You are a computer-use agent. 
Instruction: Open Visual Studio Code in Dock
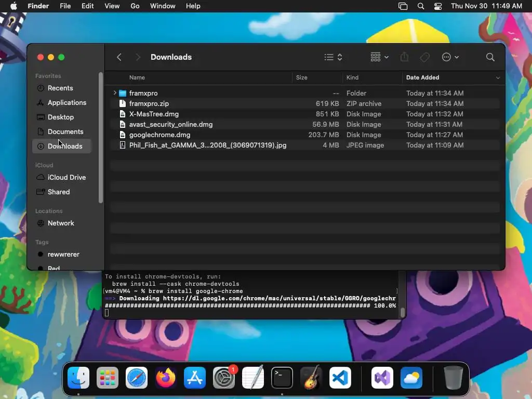coord(340,378)
